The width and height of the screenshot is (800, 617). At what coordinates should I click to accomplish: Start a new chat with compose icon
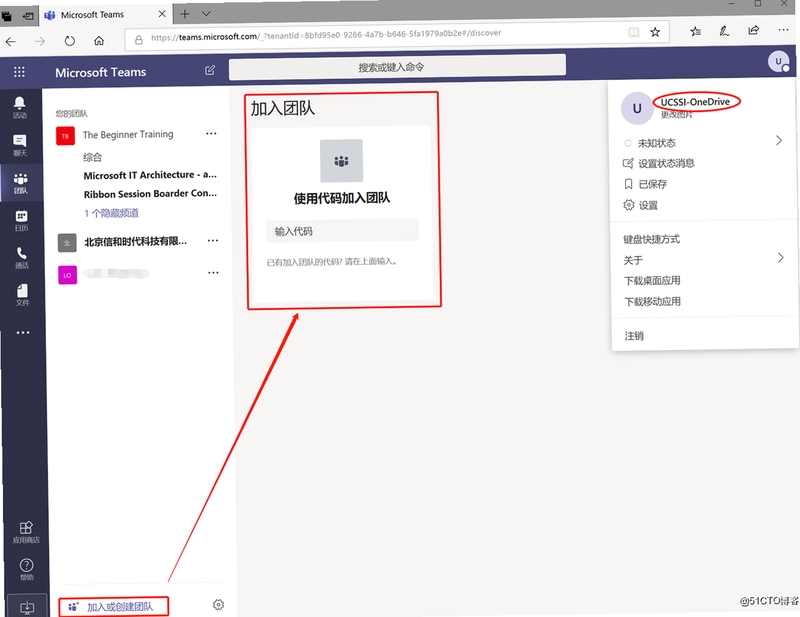(x=210, y=70)
